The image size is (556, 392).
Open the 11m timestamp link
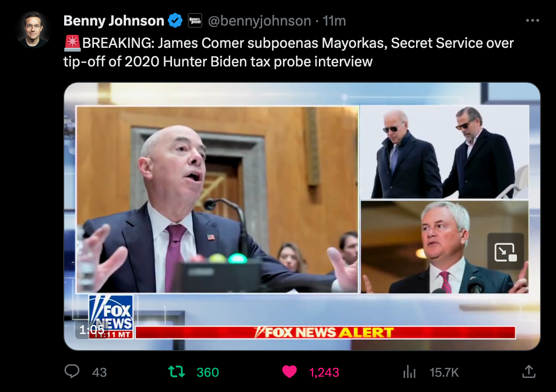(x=334, y=20)
